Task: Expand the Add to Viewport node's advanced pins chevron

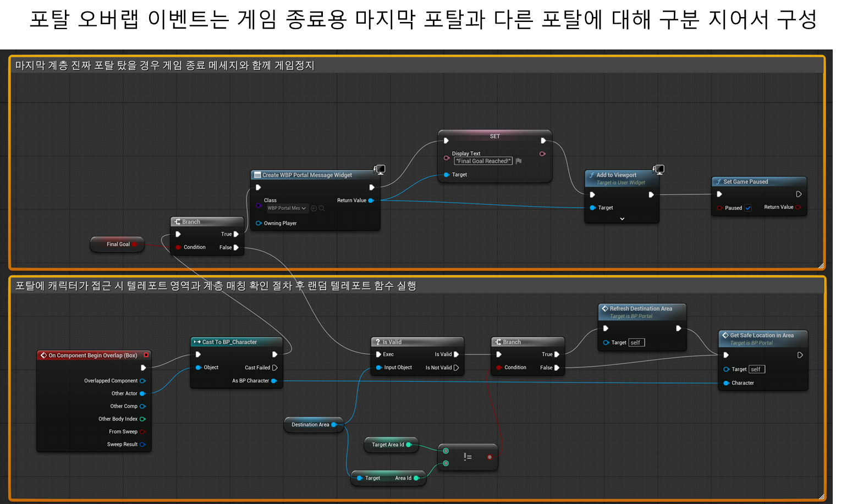Action: [622, 219]
